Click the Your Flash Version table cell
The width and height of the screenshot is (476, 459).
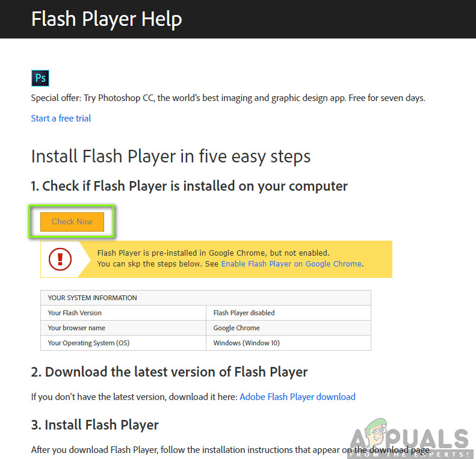123,313
